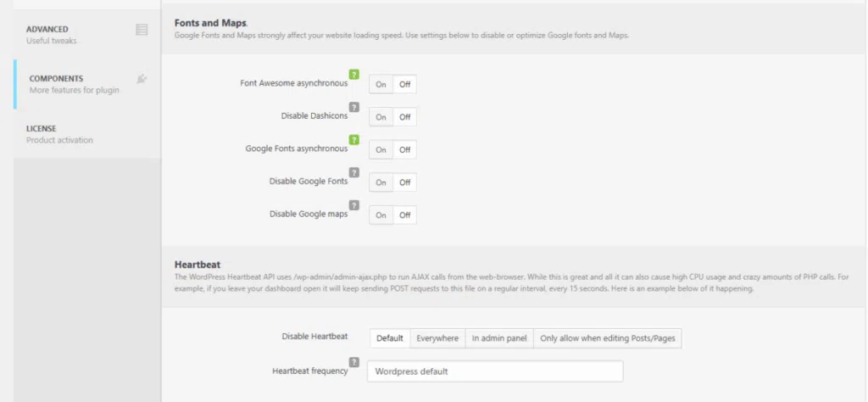Screen dimensions: 868x402
Task: Click the question mark beside Disable Google maps
Action: pos(353,205)
